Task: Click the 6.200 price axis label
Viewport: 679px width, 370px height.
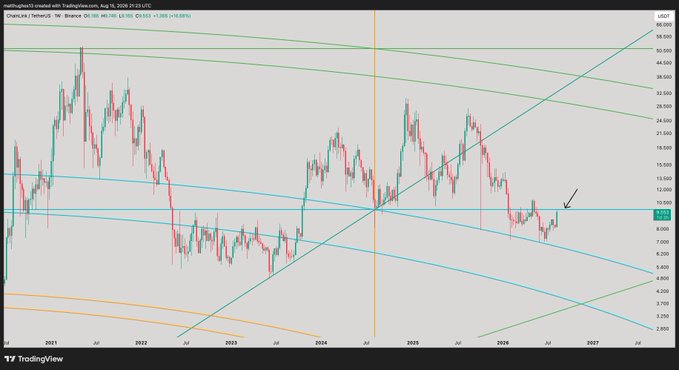Action: 663,254
